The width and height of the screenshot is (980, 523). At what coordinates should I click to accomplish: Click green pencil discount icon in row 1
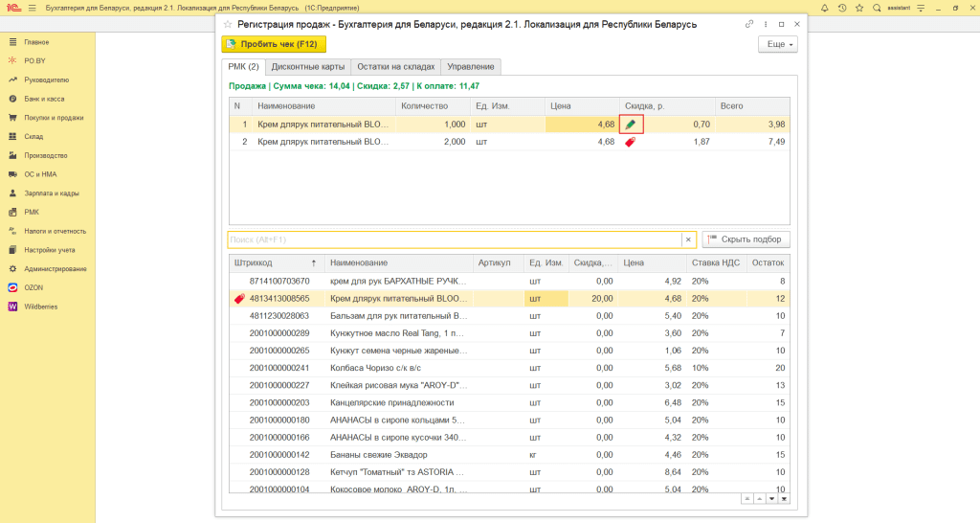click(631, 125)
